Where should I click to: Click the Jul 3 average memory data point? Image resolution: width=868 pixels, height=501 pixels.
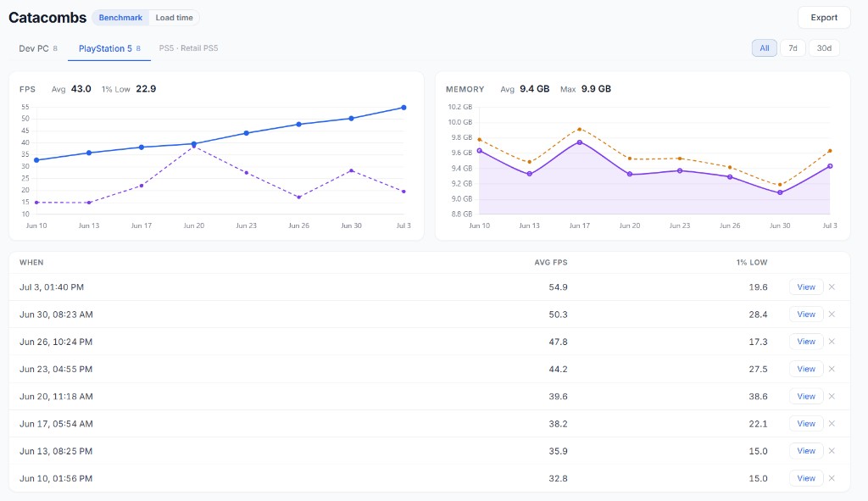[830, 165]
